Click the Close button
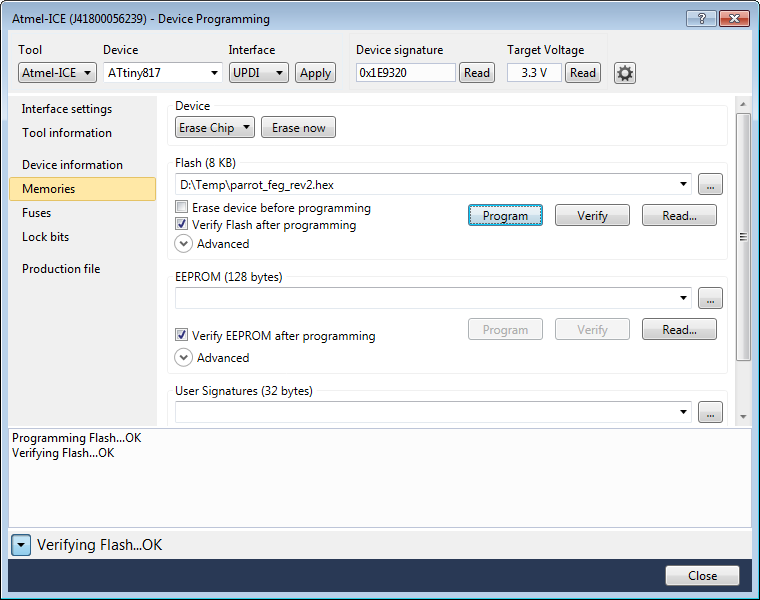 (x=702, y=576)
